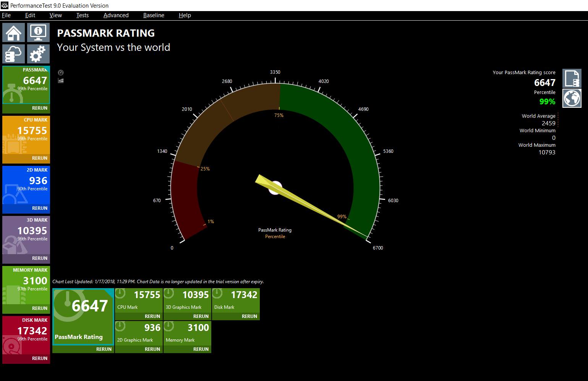The width and height of the screenshot is (588, 381).
Task: Click the power icon on the 3D Graphics Mark tile
Action: point(168,293)
